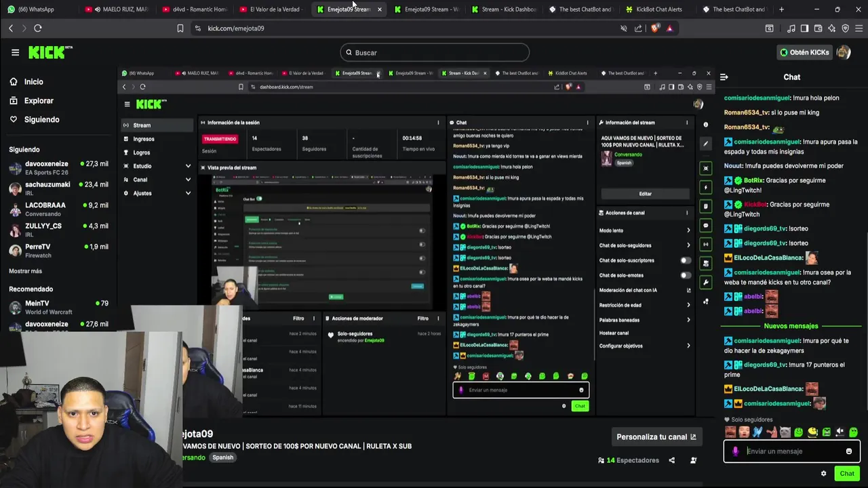Select the blue waving hands emote
868x488 pixels.
[x=757, y=432]
